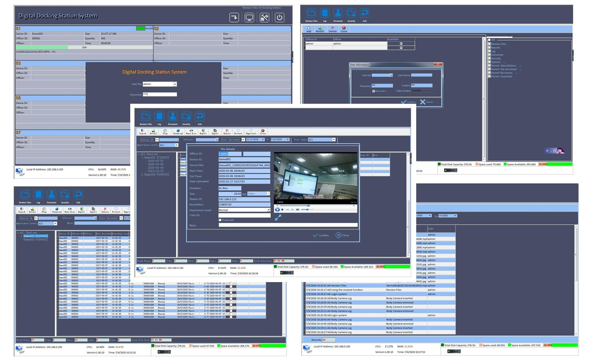Click Confirm in the File Details dialog
The height and width of the screenshot is (364, 592).
click(x=321, y=235)
